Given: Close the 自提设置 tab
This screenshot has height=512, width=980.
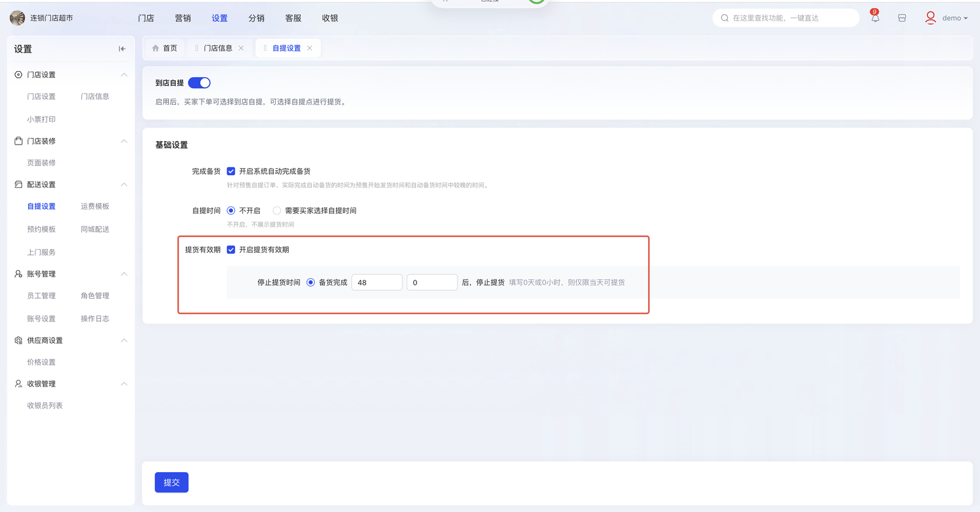Looking at the screenshot, I should click(x=310, y=48).
